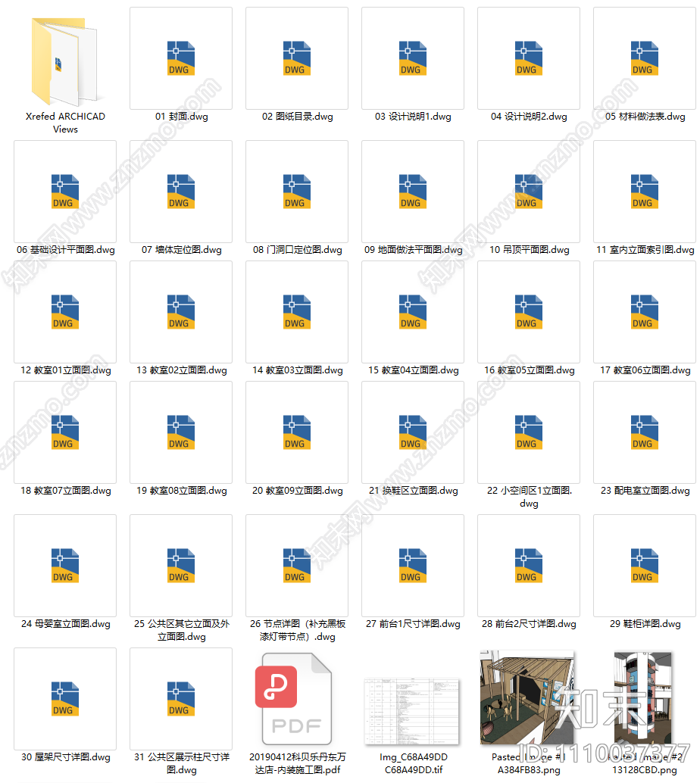Select the DWG icon for 17 教室06立面图.dwg
The width and height of the screenshot is (700, 783).
[x=645, y=312]
